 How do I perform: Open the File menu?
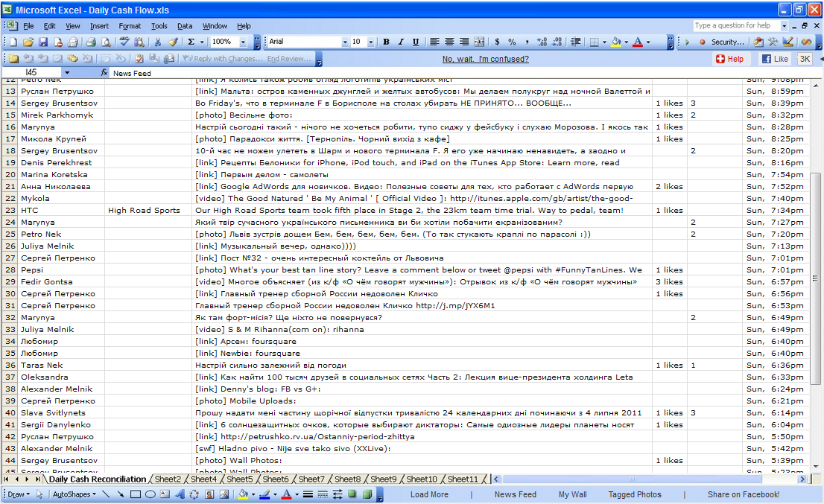[x=28, y=26]
